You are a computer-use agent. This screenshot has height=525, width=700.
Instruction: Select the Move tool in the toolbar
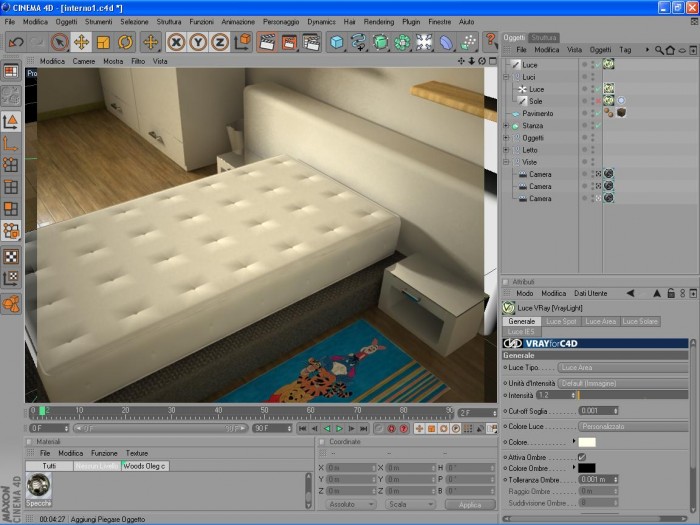[x=81, y=42]
